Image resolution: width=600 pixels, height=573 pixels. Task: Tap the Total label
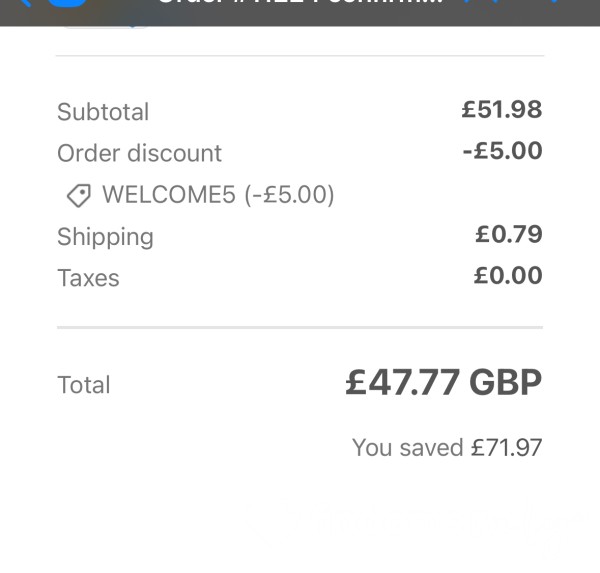[84, 385]
